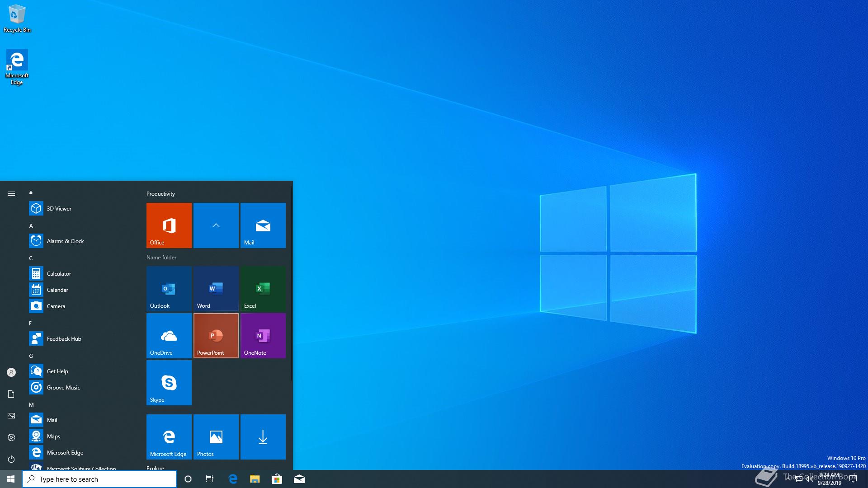
Task: Open the OneDrive tile
Action: point(169,336)
